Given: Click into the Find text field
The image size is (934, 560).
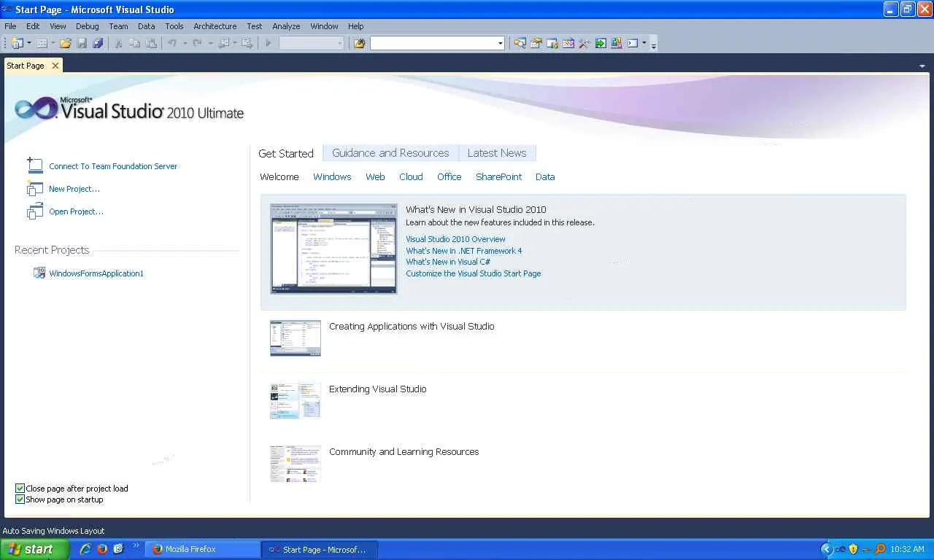Looking at the screenshot, I should 433,44.
